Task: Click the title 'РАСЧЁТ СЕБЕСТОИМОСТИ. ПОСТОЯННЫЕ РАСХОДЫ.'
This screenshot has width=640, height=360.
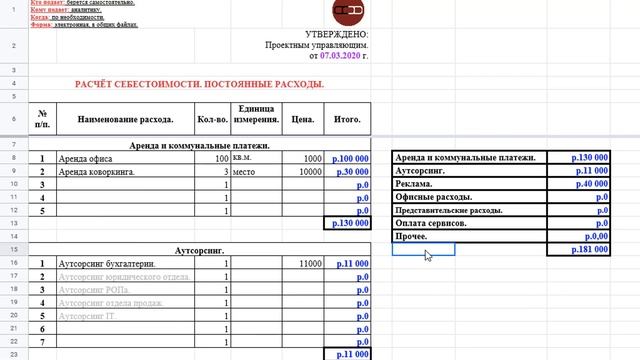Action: [x=199, y=84]
